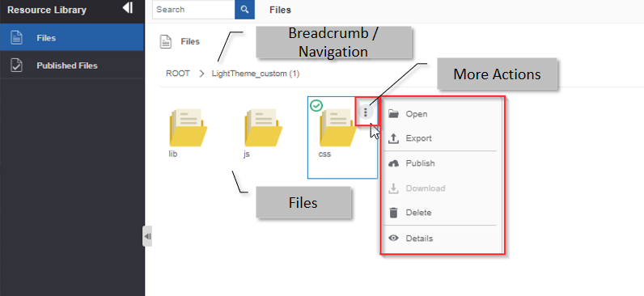The width and height of the screenshot is (644, 296).
Task: Click LightTheme_custom (1) breadcrumb entry
Action: pyautogui.click(x=256, y=74)
